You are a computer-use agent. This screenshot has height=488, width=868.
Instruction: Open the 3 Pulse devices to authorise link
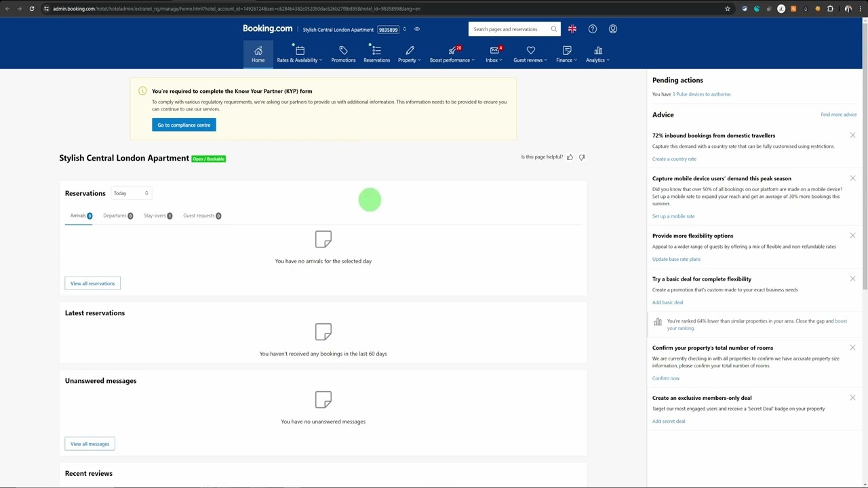coord(702,94)
